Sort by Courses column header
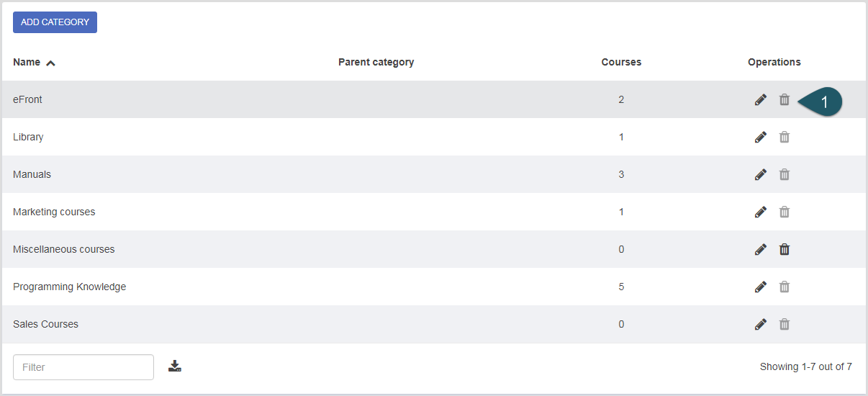This screenshot has height=396, width=868. pyautogui.click(x=621, y=62)
